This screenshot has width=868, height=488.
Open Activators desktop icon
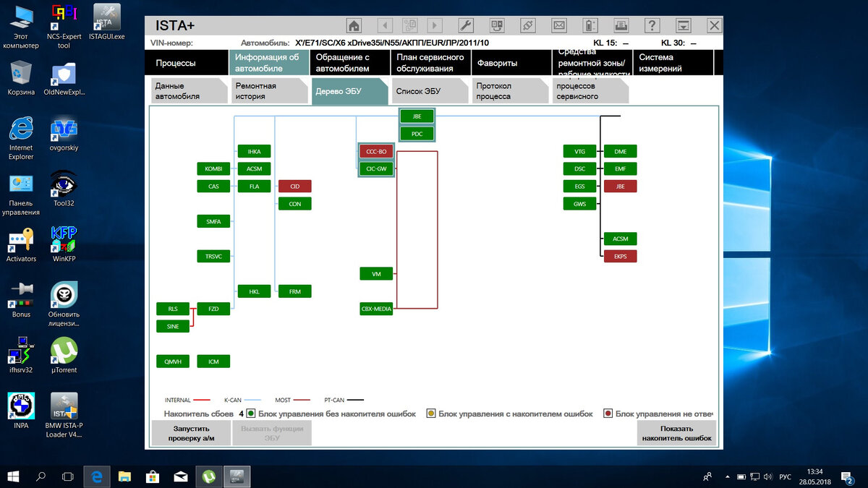point(21,244)
